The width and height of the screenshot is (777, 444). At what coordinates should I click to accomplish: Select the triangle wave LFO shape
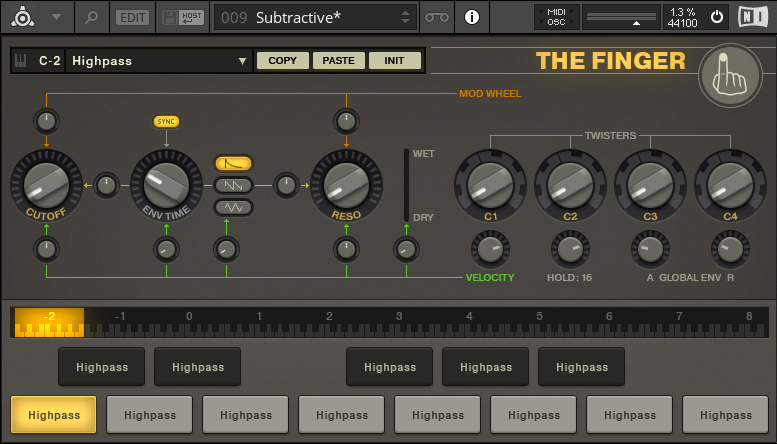pyautogui.click(x=233, y=207)
